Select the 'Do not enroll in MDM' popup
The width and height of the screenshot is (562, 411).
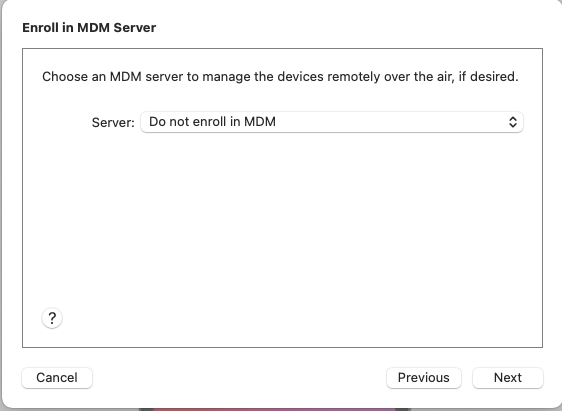[332, 122]
